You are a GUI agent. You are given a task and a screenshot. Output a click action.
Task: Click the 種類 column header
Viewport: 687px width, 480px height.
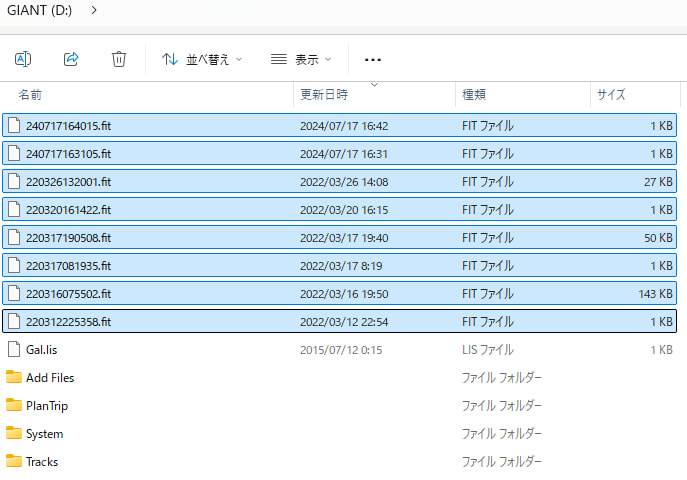(x=474, y=95)
